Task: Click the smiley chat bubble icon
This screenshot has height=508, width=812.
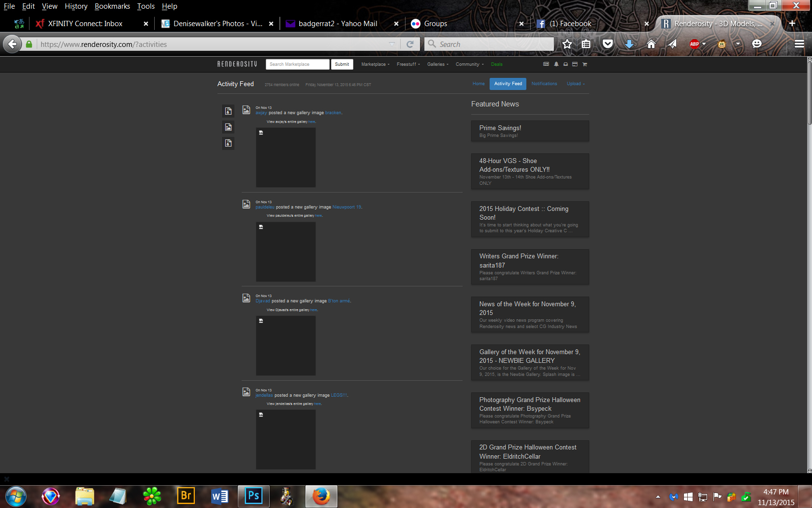Action: 757,44
